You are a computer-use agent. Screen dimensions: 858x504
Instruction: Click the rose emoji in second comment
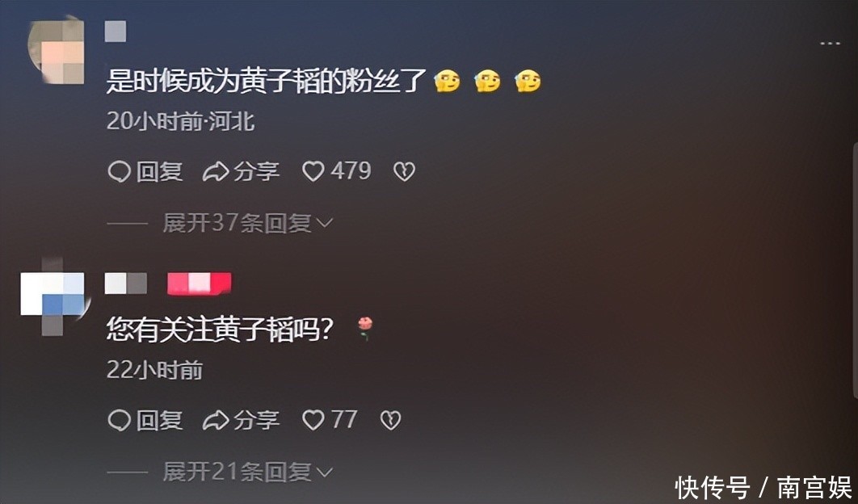tap(365, 329)
